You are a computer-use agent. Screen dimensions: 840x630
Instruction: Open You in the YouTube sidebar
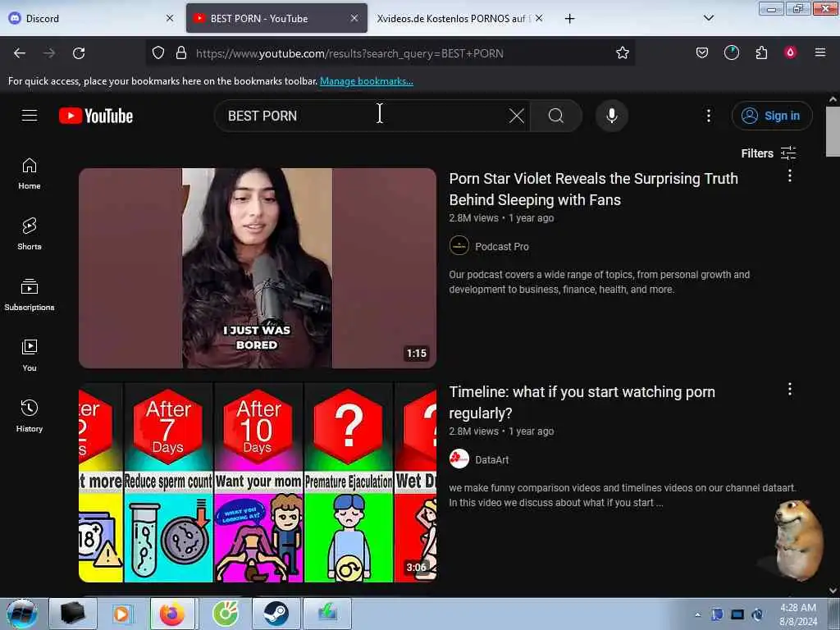pos(30,355)
